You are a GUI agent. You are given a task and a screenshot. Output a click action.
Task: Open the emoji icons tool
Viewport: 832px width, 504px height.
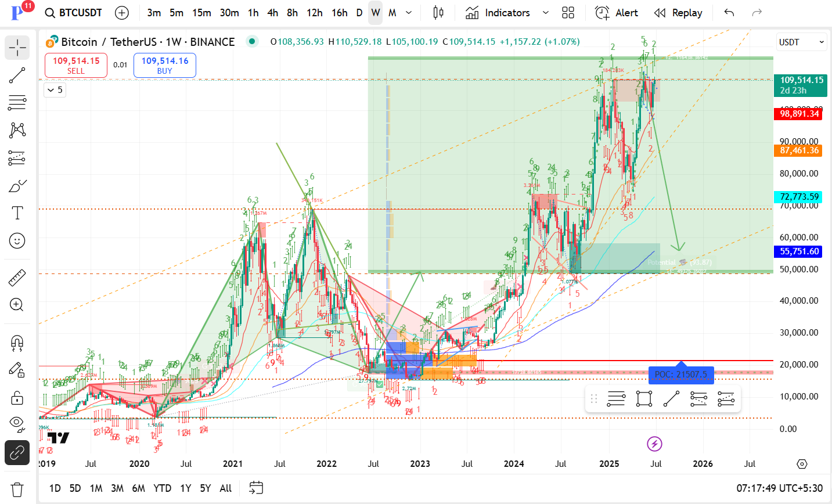(17, 240)
